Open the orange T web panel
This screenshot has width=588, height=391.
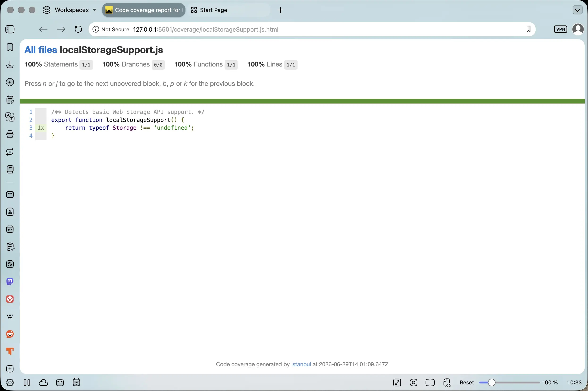click(x=10, y=351)
